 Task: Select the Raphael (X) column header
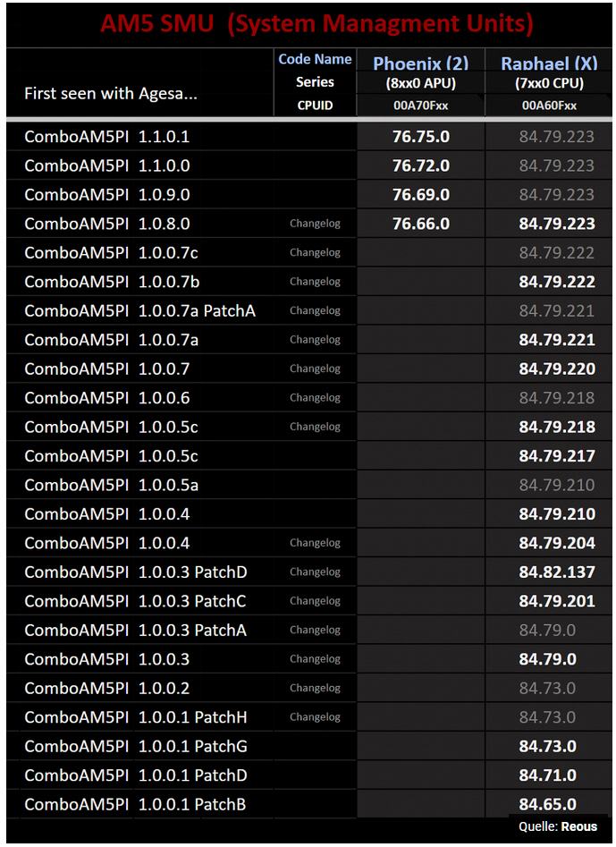click(x=549, y=64)
